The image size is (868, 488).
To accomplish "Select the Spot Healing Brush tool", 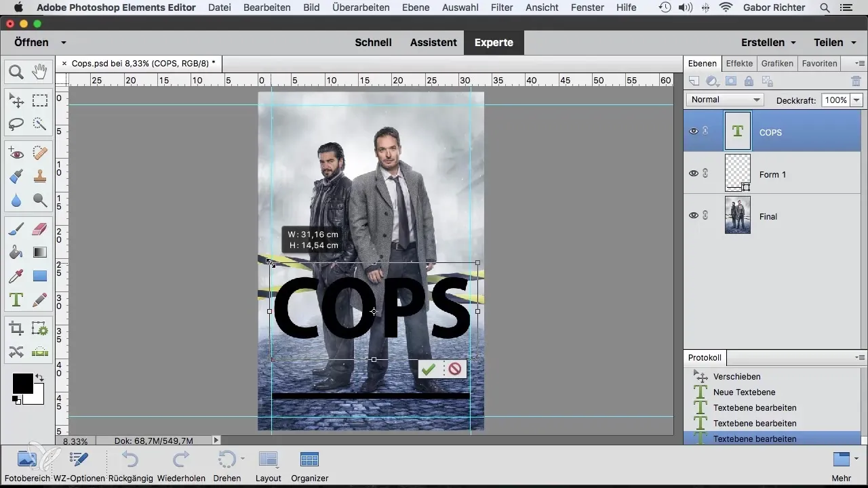I will [40, 154].
